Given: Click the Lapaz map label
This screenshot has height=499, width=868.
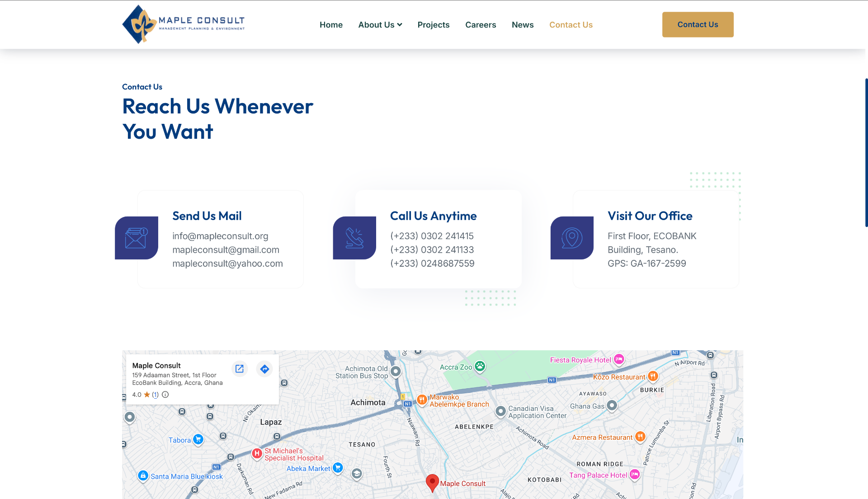Looking at the screenshot, I should pyautogui.click(x=271, y=422).
